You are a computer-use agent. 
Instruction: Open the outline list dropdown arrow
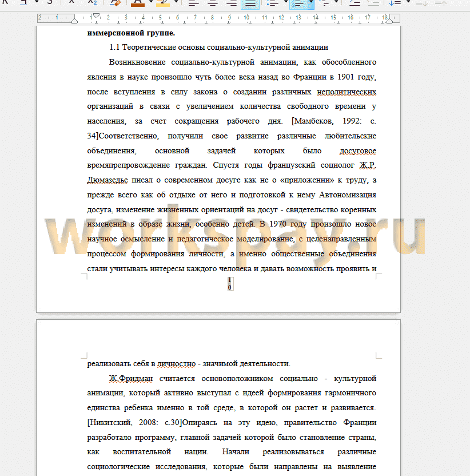[336, 2]
